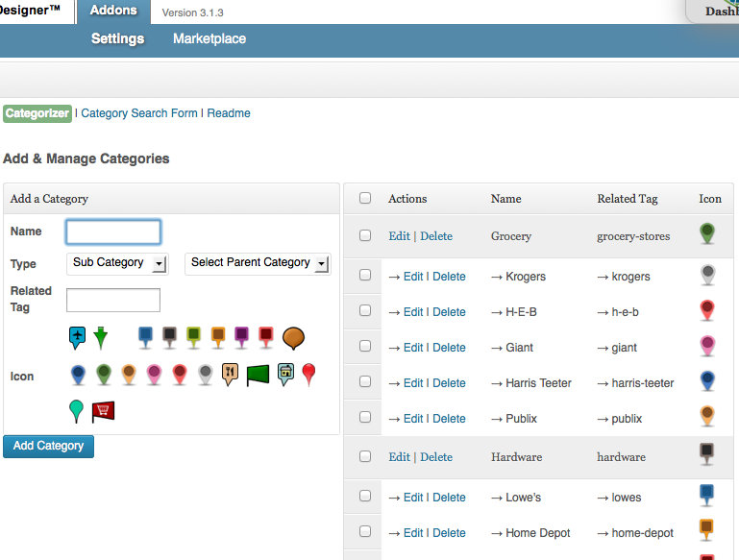739x560 pixels.
Task: Open the Sub Category type dropdown
Action: click(118, 263)
